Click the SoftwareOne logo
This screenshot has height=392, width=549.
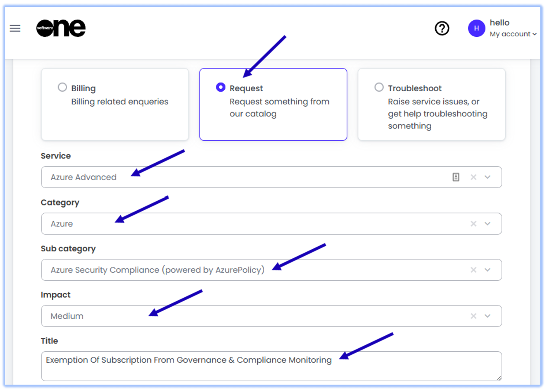click(61, 29)
